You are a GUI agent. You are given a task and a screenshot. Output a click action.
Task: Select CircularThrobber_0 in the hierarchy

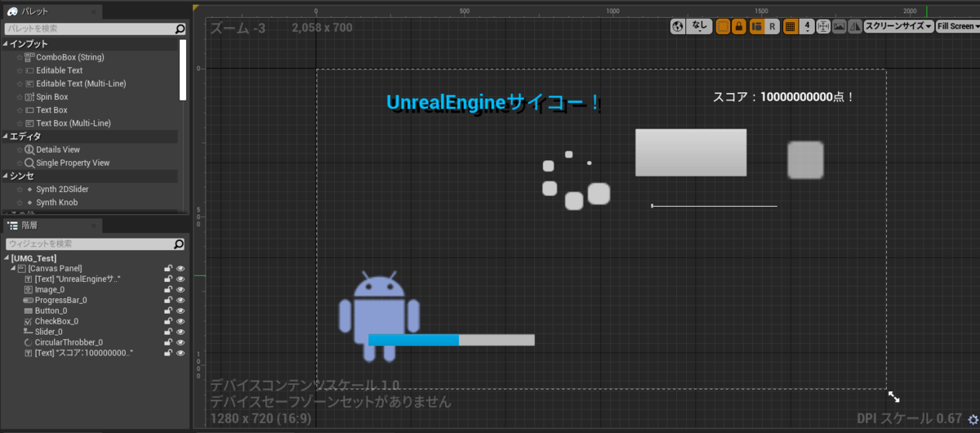69,342
